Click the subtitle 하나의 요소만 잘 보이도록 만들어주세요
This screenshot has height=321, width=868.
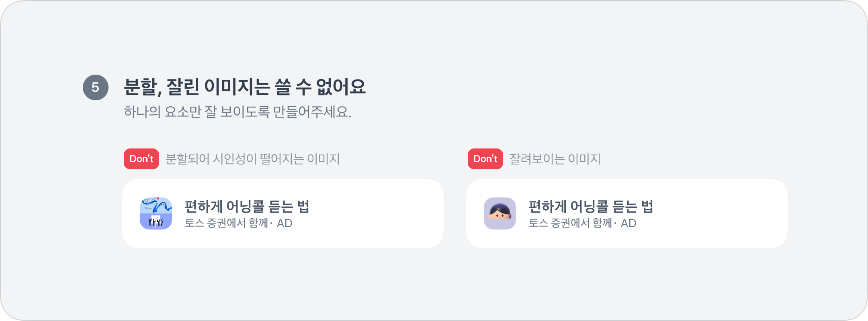[237, 112]
